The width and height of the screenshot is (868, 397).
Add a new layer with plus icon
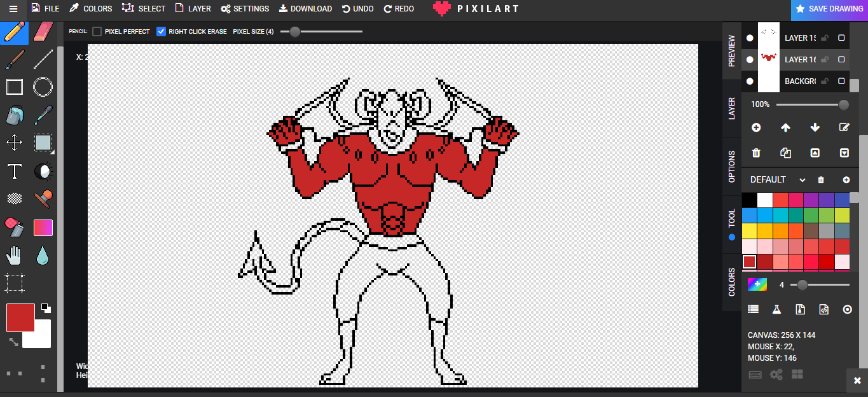tap(756, 127)
